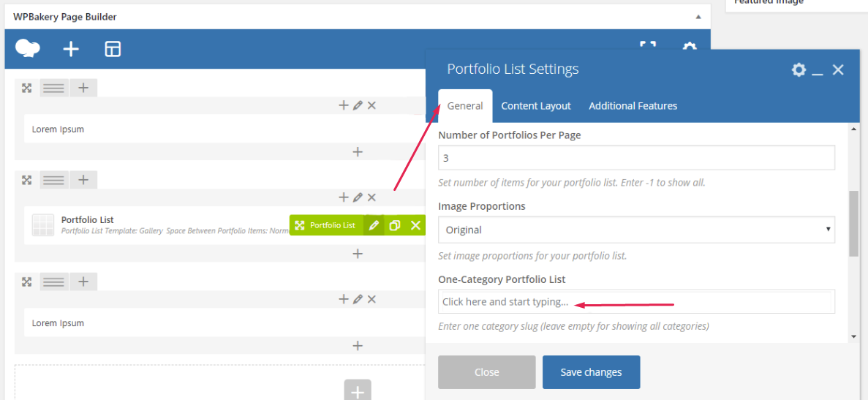Append element below first Lorem Ipsum block

tap(358, 151)
